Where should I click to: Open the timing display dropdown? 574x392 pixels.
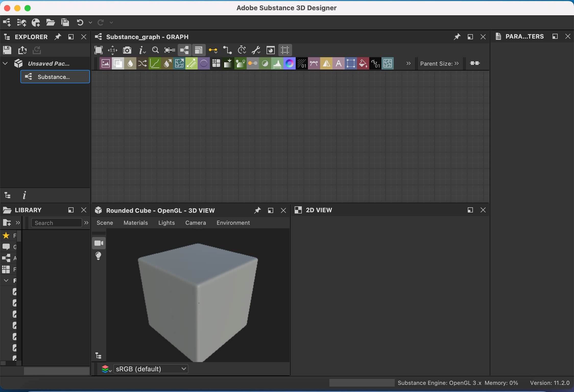point(242,50)
